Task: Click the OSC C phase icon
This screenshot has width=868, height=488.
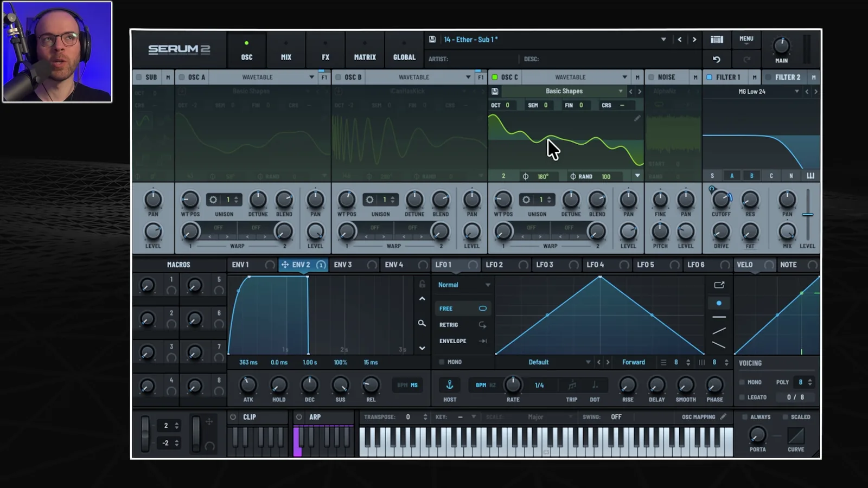Action: 525,176
